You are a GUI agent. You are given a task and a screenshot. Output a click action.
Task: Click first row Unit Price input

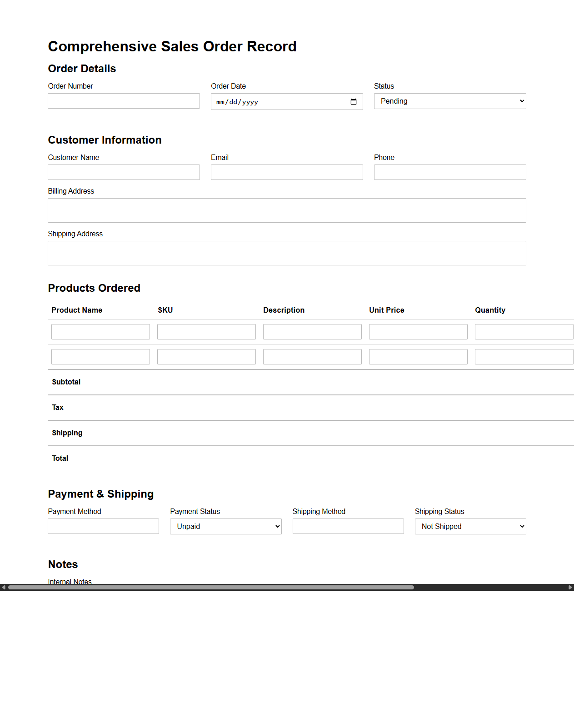(x=418, y=332)
